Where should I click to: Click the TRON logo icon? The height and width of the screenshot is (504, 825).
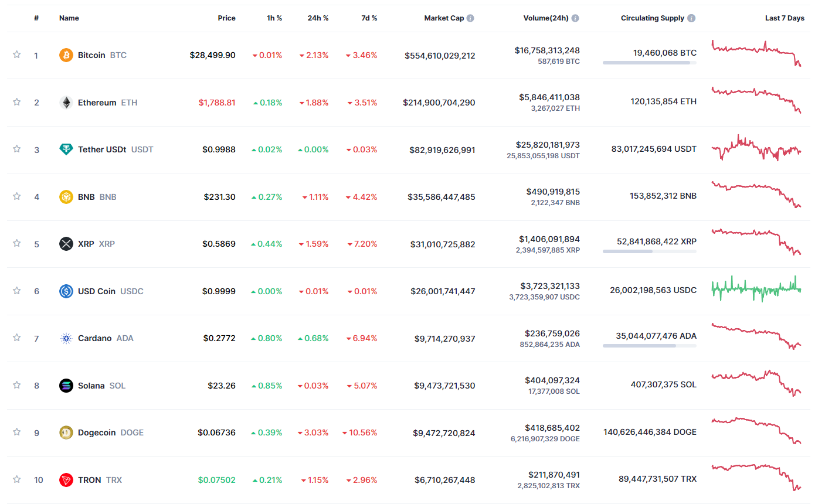click(x=66, y=480)
